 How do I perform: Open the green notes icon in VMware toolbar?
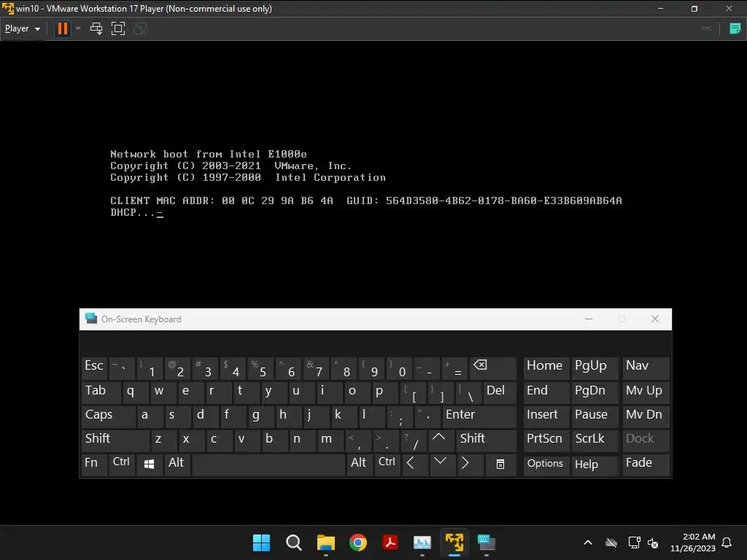735,28
